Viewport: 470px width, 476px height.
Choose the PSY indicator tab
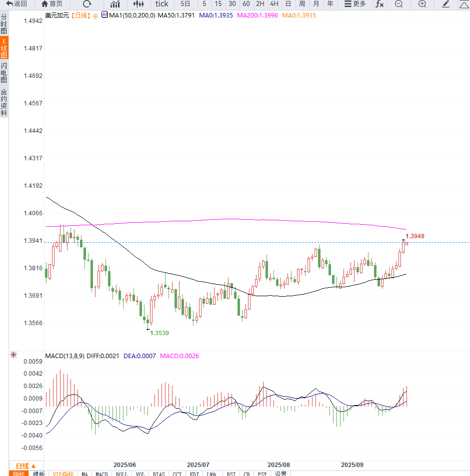point(262,474)
